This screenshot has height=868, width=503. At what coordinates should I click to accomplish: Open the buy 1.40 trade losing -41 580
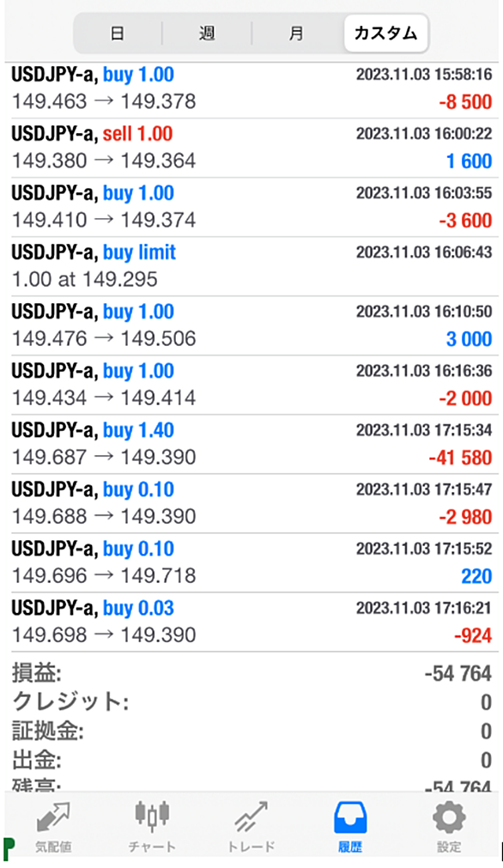[251, 444]
